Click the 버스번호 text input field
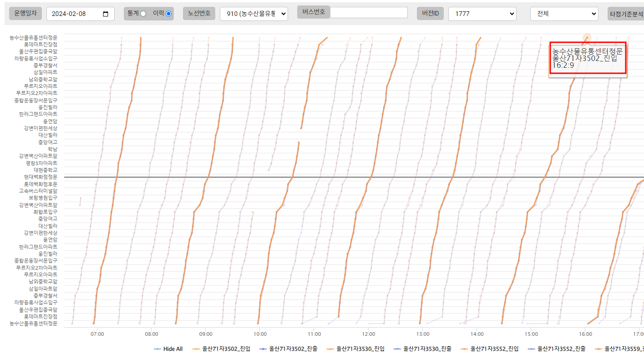This screenshot has width=644, height=354. [x=369, y=12]
